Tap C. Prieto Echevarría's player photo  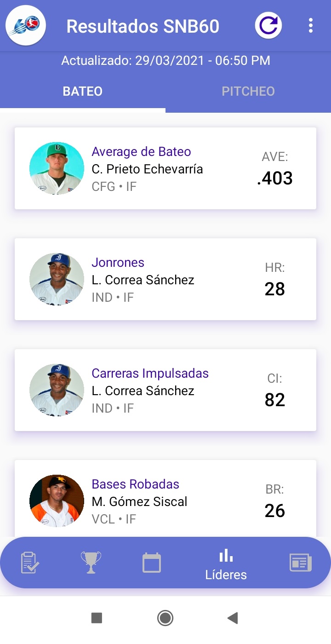click(x=57, y=168)
